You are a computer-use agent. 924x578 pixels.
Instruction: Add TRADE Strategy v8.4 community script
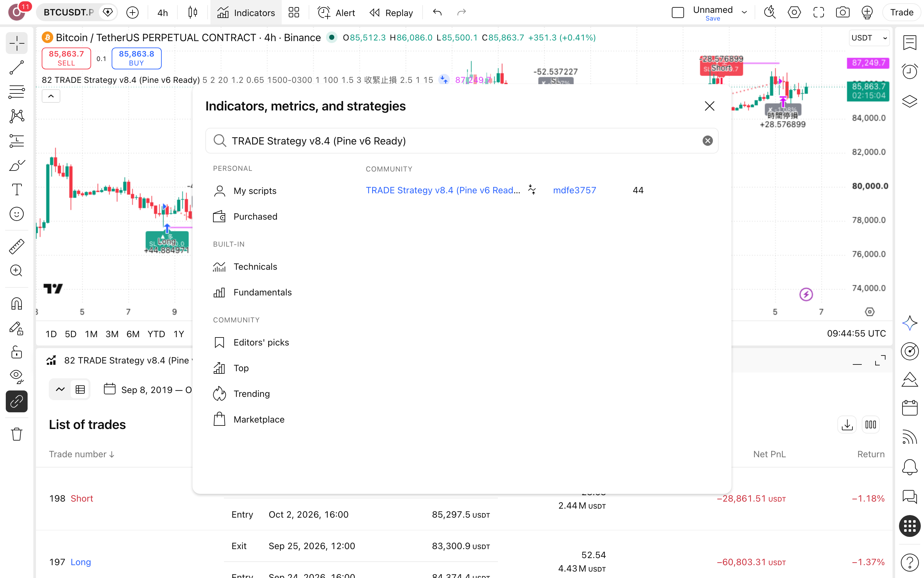443,190
